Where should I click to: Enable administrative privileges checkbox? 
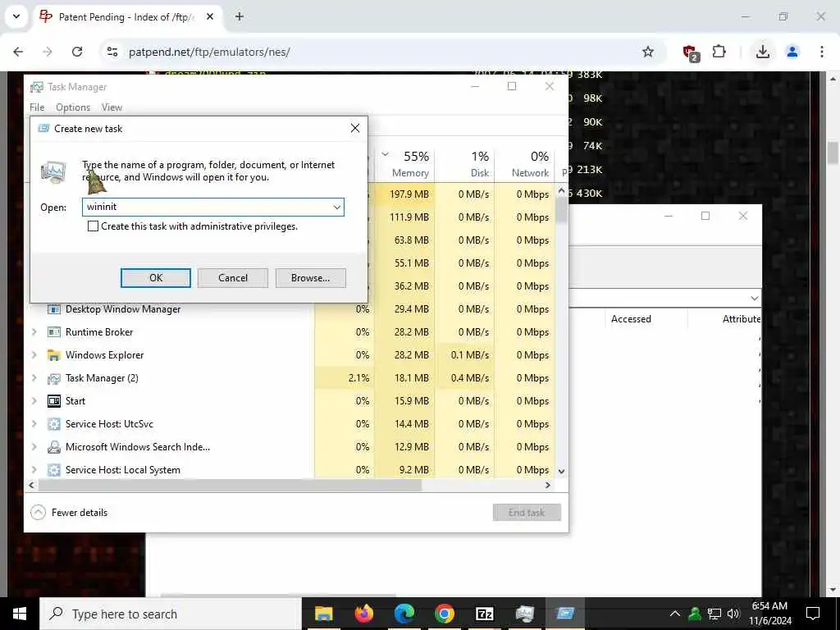pos(94,226)
